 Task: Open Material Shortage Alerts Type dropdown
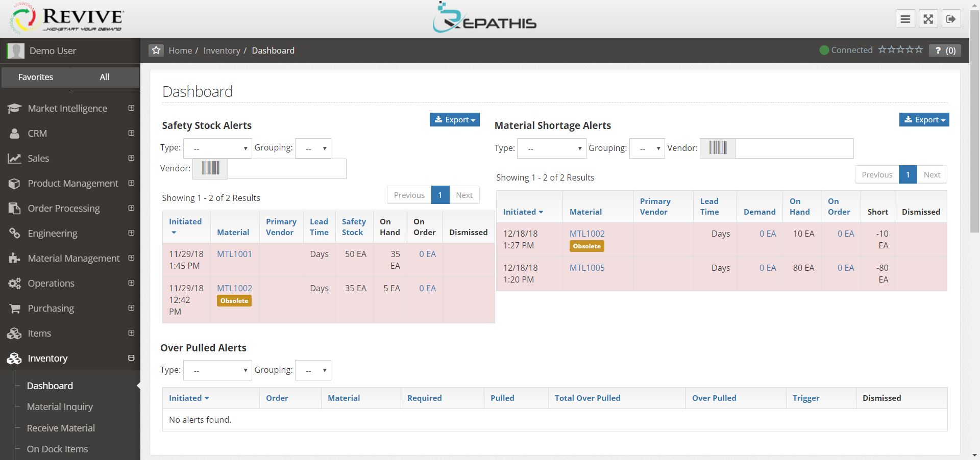pyautogui.click(x=551, y=148)
